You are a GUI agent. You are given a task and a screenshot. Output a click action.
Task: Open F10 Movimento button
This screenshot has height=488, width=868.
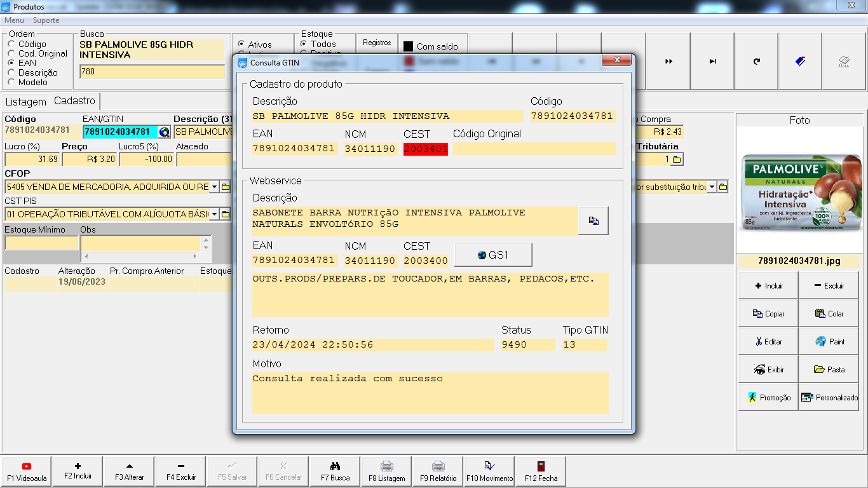click(490, 471)
